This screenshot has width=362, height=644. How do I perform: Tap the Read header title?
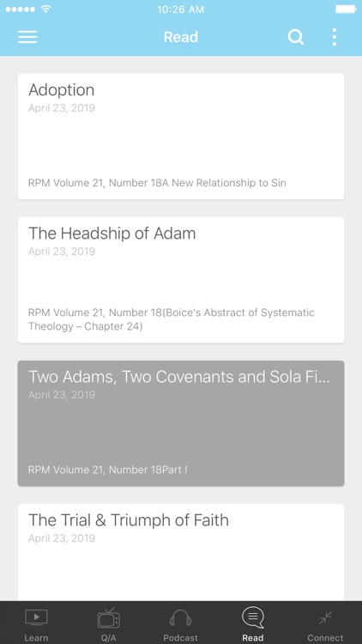[x=181, y=37]
